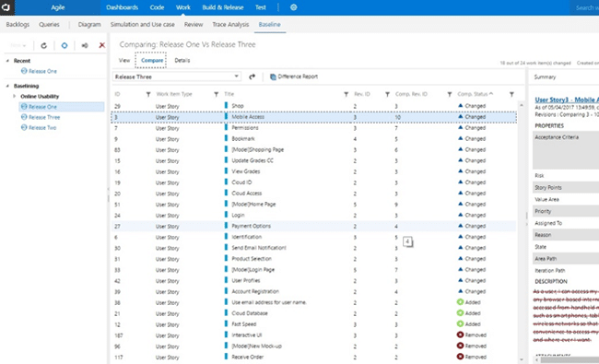Switch to the Diagram tab
The height and width of the screenshot is (364, 599).
coord(89,25)
